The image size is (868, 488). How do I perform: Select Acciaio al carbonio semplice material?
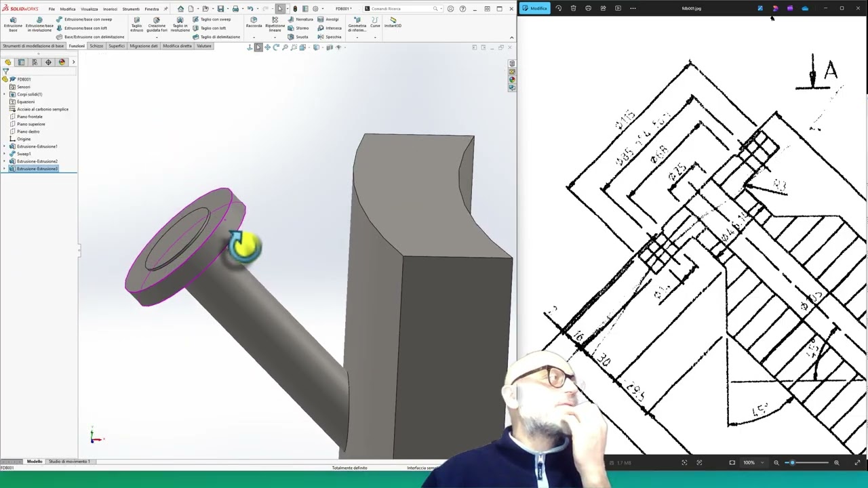point(42,109)
